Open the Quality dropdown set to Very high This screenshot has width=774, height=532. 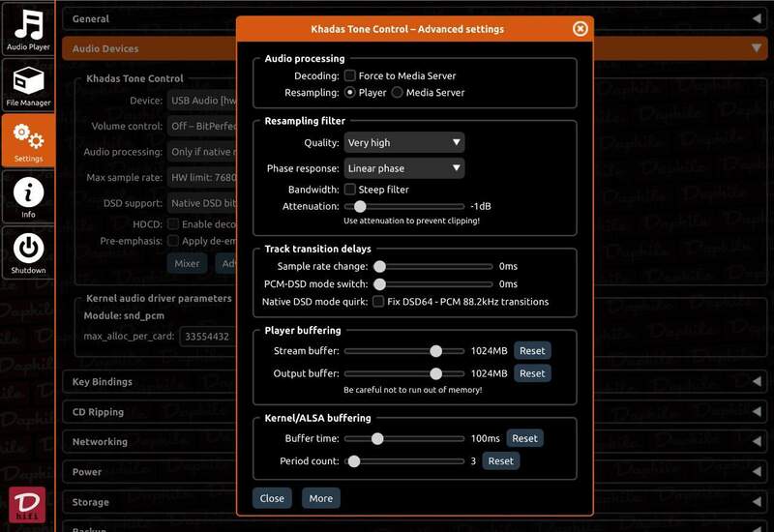tap(403, 143)
